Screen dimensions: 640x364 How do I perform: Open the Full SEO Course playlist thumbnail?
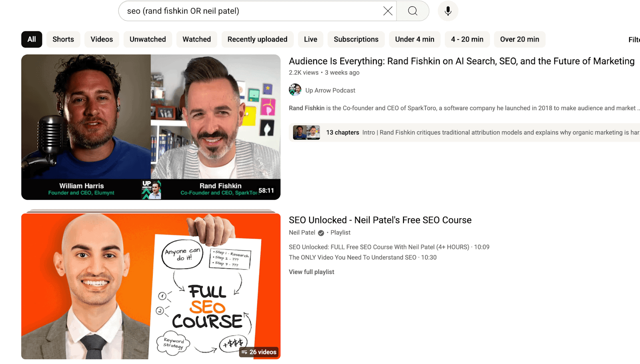click(x=151, y=286)
